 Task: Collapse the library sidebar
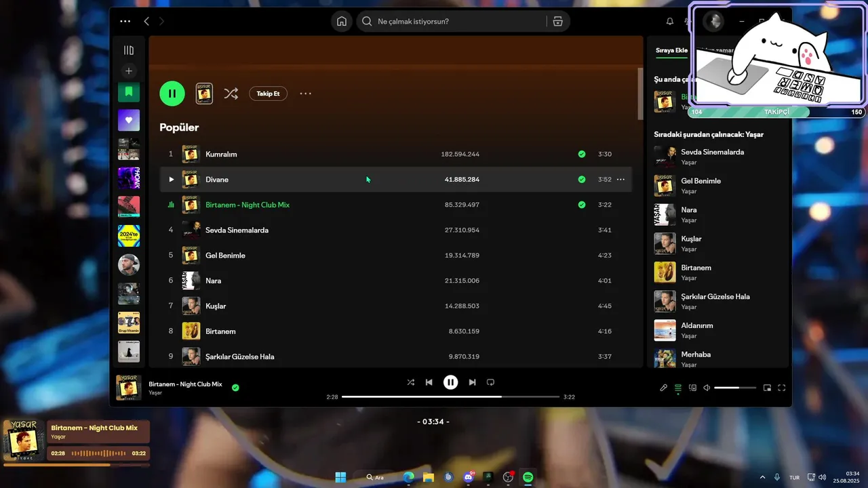(x=129, y=50)
